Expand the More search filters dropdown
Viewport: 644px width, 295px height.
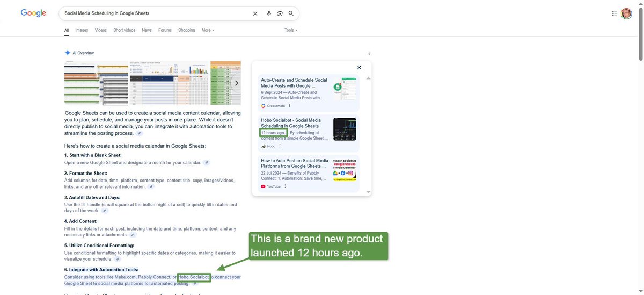[208, 30]
